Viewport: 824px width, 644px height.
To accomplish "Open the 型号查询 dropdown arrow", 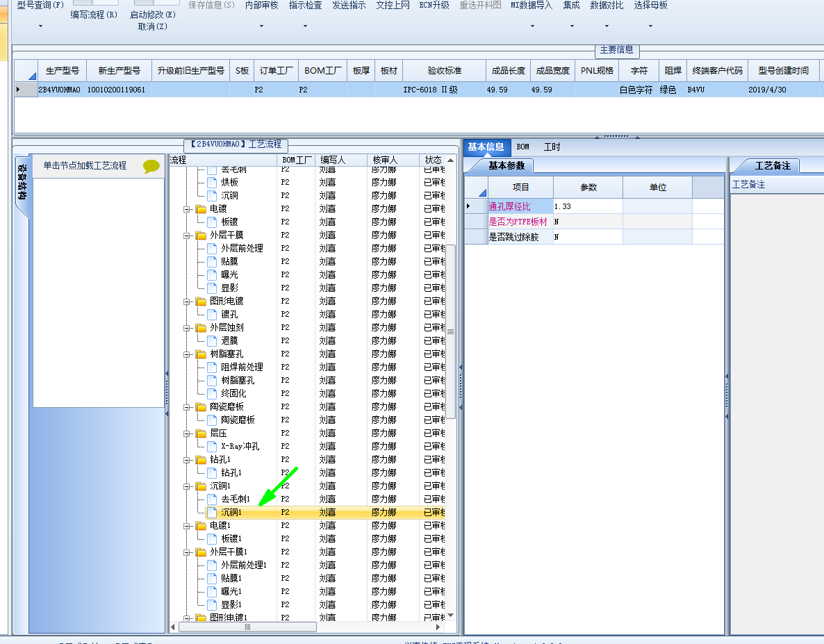I will (x=40, y=26).
